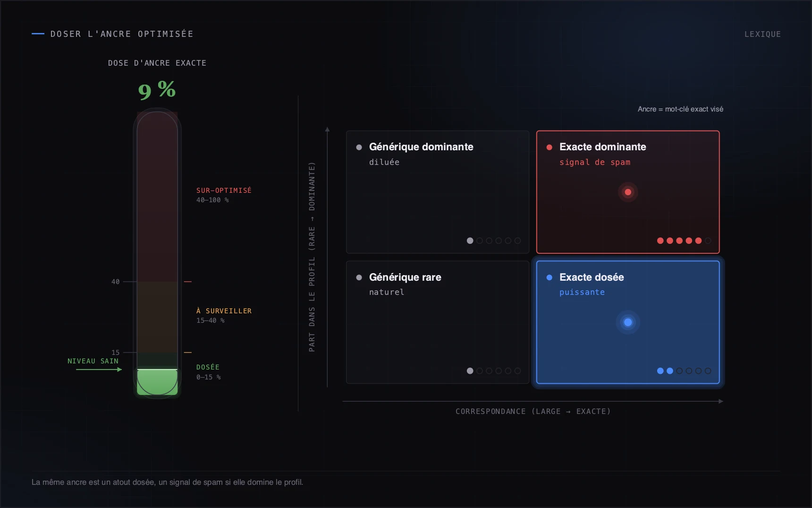812x508 pixels.
Task: Click the grey bullet beside Générique rare
Action: click(x=359, y=277)
